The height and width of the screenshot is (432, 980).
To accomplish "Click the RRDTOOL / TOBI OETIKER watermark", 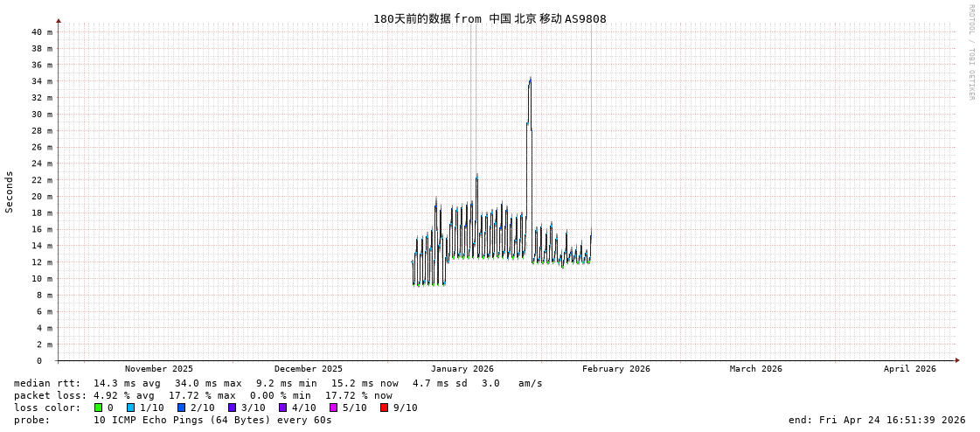I will [970, 52].
